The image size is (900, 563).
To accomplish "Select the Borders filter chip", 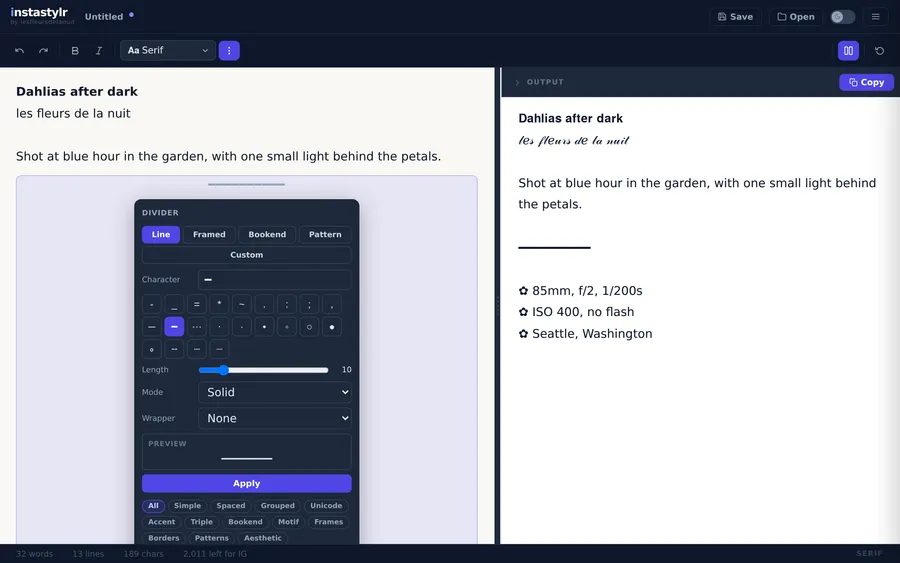I will coord(164,538).
